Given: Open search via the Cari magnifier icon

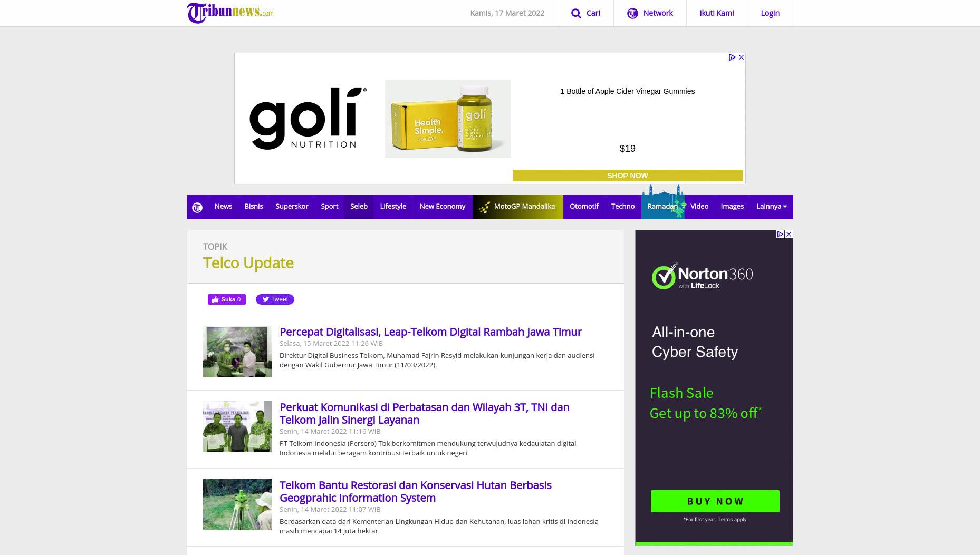Looking at the screenshot, I should tap(576, 13).
